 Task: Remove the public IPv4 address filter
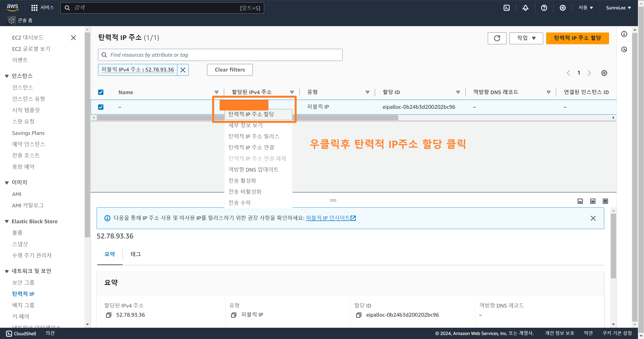coord(183,70)
